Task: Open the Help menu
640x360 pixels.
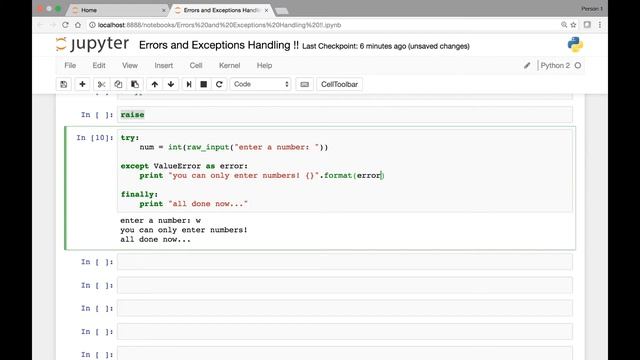Action: pyautogui.click(x=264, y=65)
